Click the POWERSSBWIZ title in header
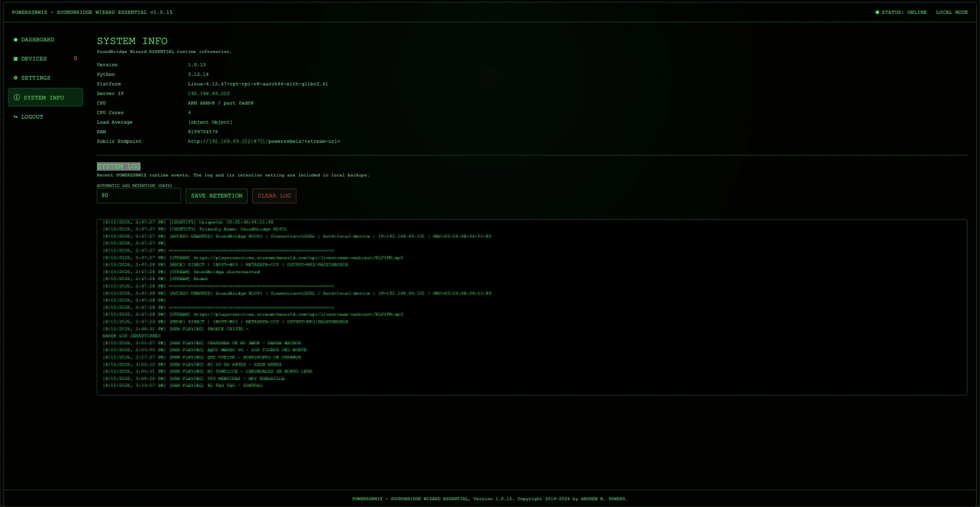Image resolution: width=980 pixels, height=507 pixels. (92, 12)
